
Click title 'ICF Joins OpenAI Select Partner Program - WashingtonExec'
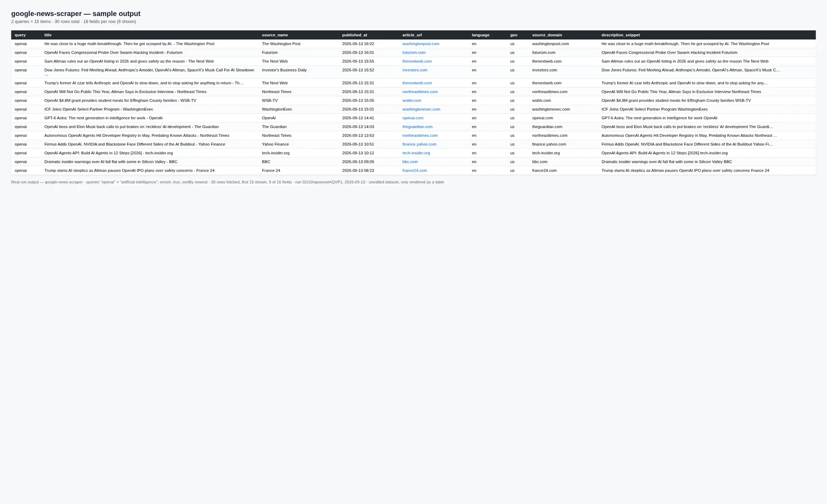(99, 109)
